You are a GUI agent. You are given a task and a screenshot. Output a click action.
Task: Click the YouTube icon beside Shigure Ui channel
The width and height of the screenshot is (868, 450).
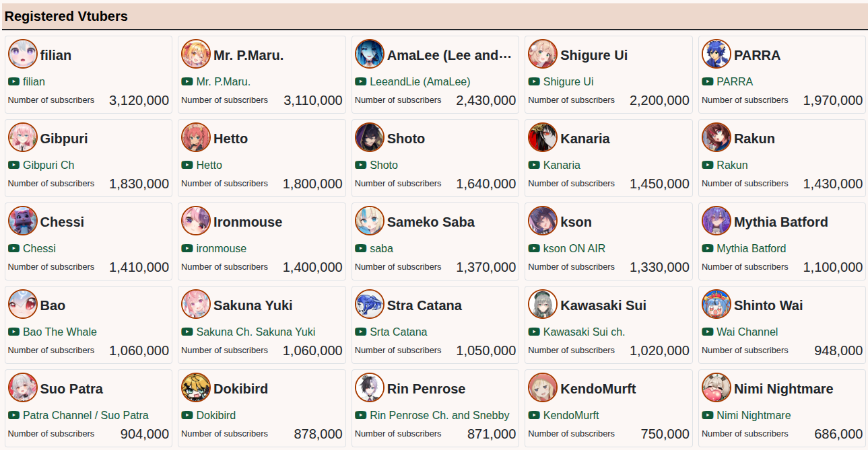(534, 81)
